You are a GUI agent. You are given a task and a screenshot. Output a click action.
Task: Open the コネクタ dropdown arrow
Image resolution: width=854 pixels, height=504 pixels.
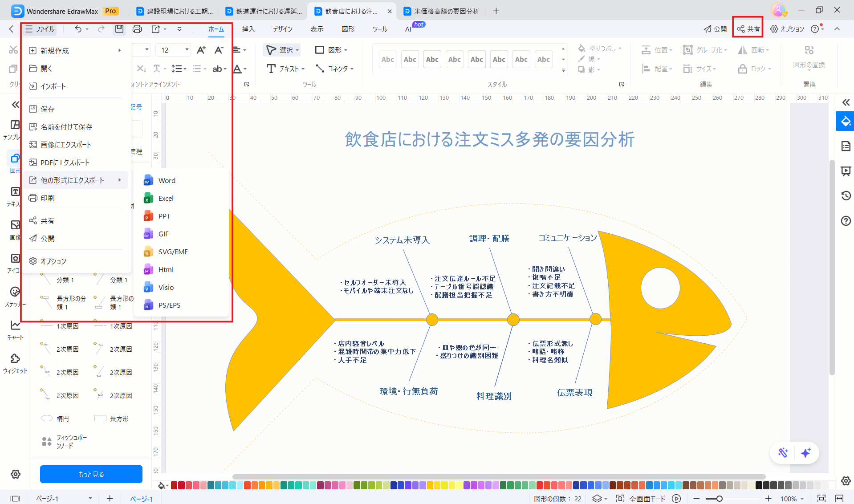(352, 69)
